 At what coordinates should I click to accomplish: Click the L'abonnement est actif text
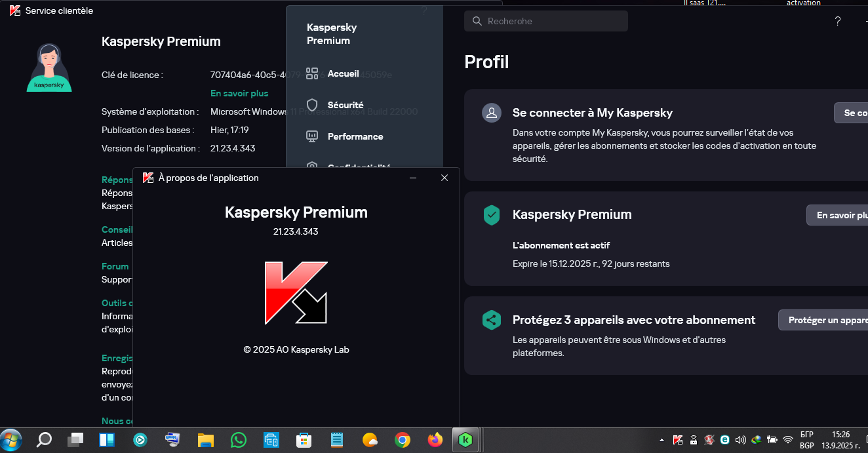561,245
